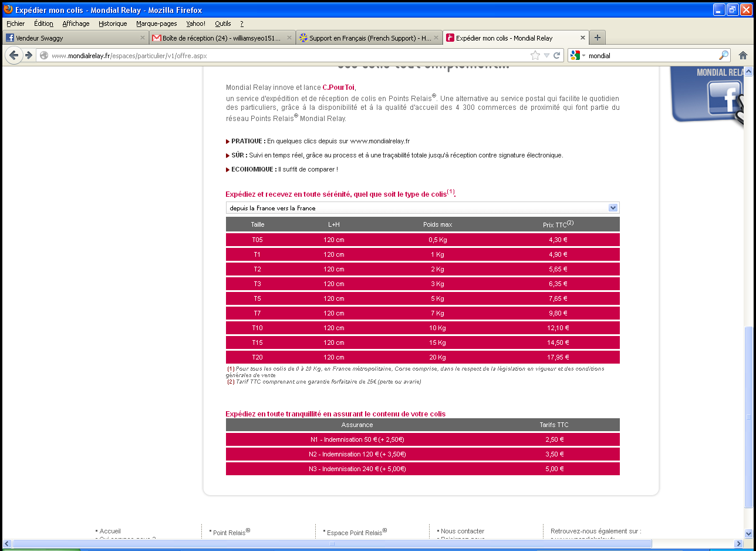The height and width of the screenshot is (551, 756).
Task: Switch to the Boîte de réception Gmail tab
Action: coord(221,38)
